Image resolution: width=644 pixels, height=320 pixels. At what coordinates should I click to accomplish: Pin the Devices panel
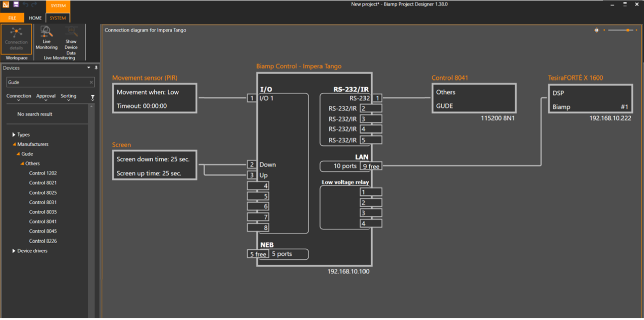pyautogui.click(x=96, y=68)
